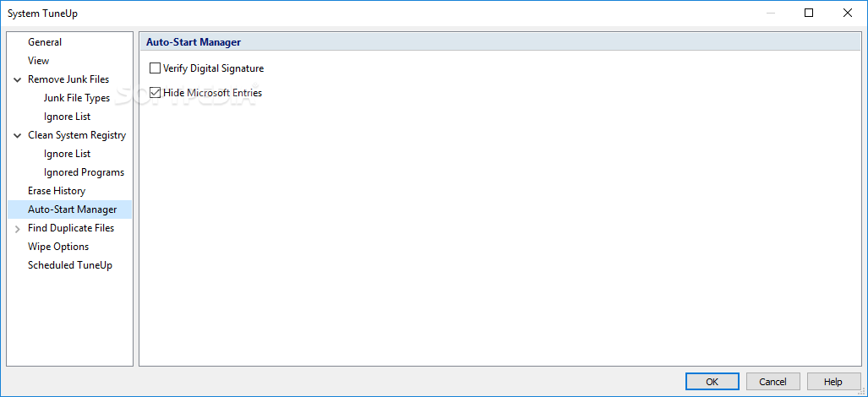Image resolution: width=868 pixels, height=397 pixels.
Task: Open Ignore List under Remove Junk Files
Action: [67, 117]
